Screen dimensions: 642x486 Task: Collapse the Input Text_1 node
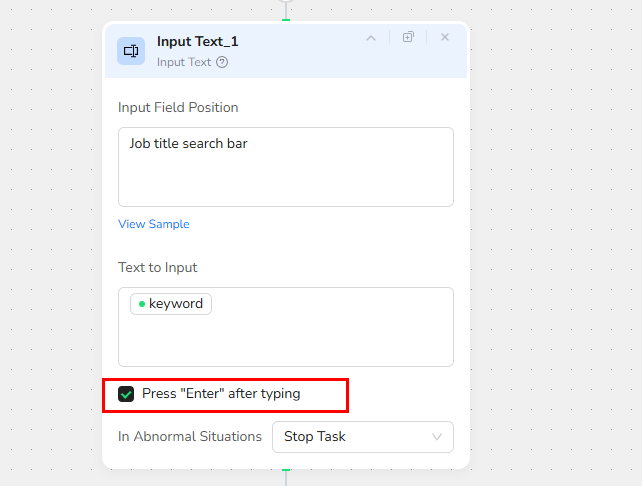point(371,38)
